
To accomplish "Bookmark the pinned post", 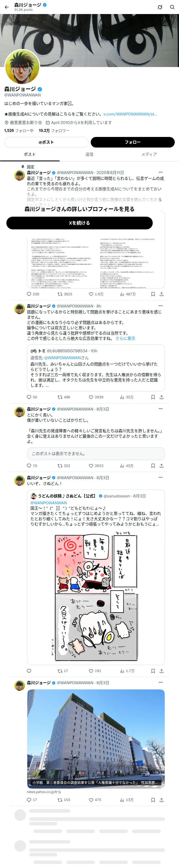I will [153, 294].
